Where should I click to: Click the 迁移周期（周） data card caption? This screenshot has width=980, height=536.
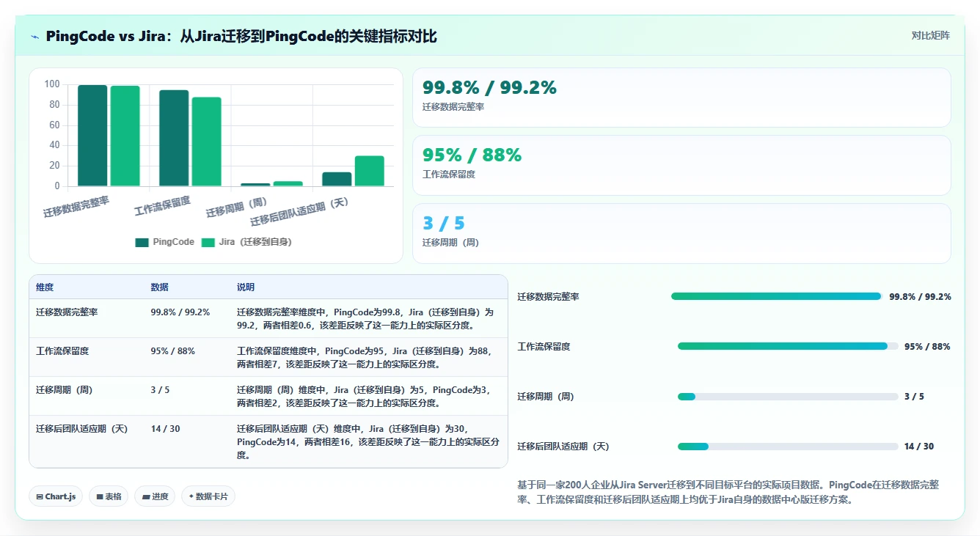tap(451, 243)
